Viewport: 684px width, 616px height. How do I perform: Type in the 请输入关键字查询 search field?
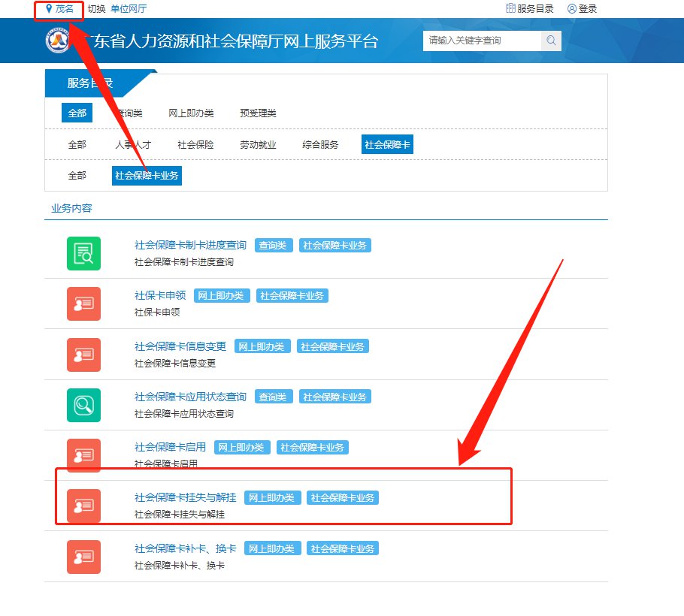click(482, 41)
